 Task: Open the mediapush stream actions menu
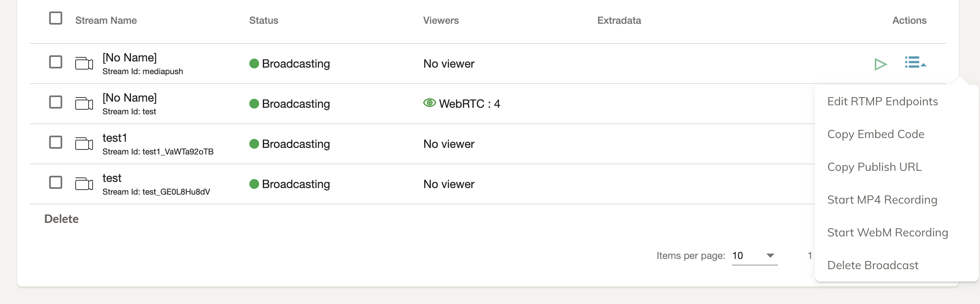[915, 63]
